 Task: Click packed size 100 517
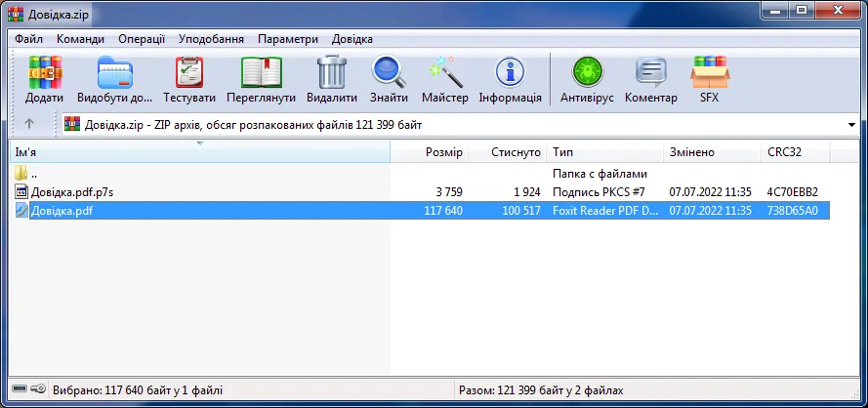(522, 211)
